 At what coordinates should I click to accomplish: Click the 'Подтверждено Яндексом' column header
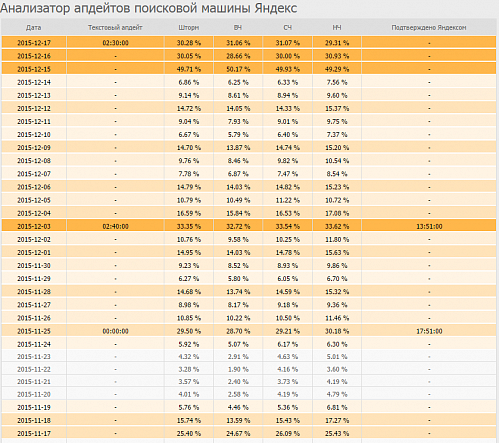[429, 28]
